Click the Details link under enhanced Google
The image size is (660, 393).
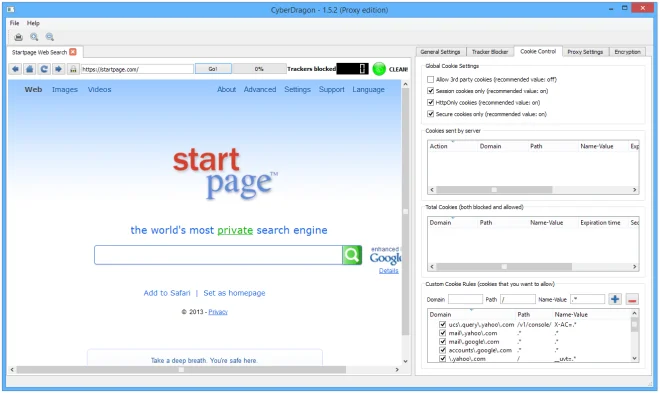[389, 271]
